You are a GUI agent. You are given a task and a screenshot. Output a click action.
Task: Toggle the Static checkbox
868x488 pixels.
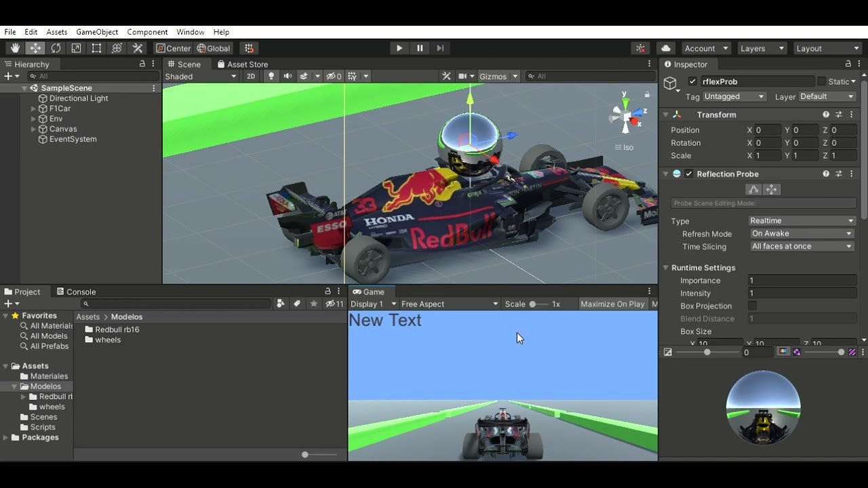(x=821, y=81)
